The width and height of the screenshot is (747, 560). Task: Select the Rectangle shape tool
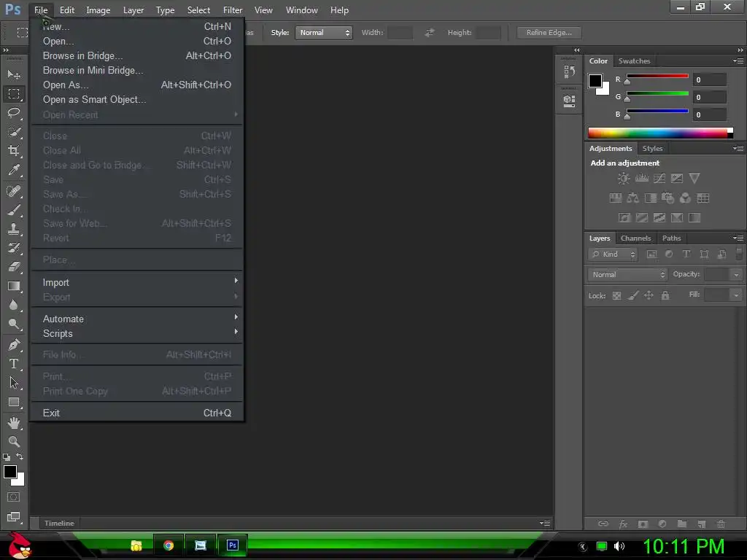click(14, 402)
